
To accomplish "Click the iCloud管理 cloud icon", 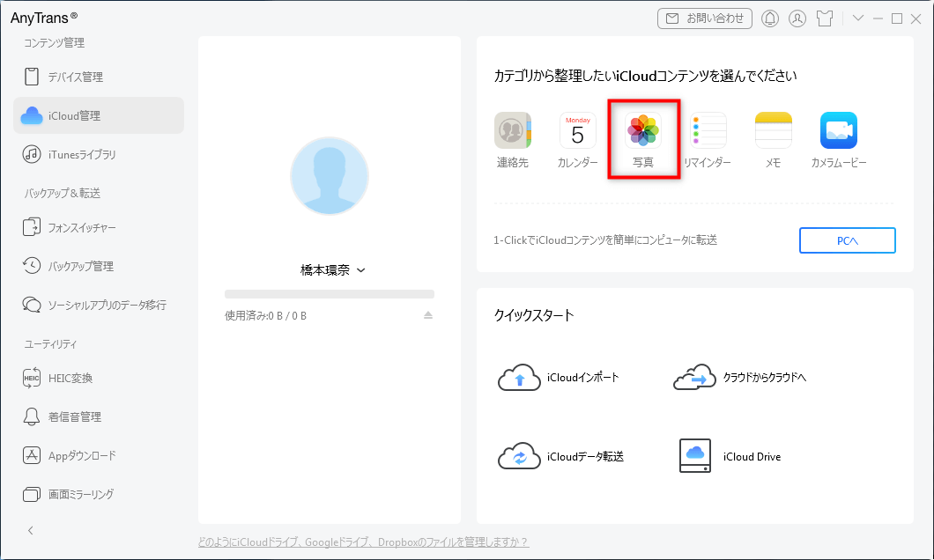I will 32,115.
